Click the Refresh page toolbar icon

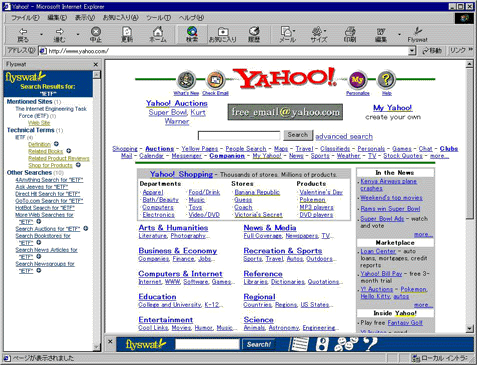[x=127, y=34]
